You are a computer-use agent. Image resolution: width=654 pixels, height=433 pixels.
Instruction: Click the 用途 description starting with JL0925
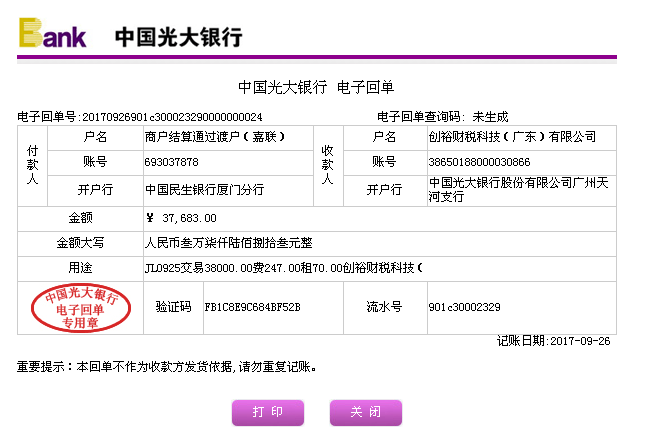pos(283,268)
